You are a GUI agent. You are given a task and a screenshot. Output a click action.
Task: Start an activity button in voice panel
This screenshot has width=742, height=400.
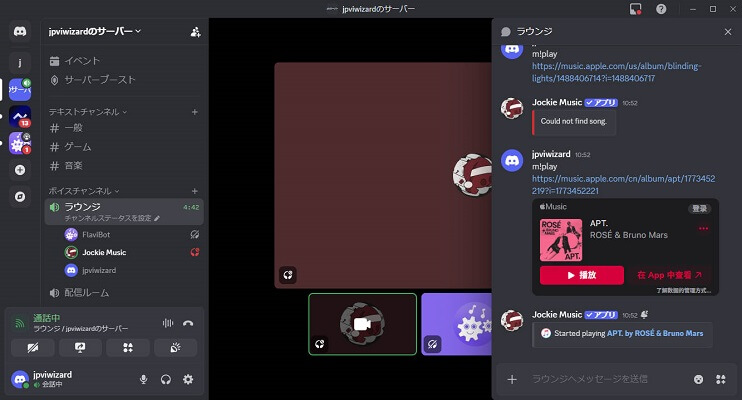[x=128, y=348]
